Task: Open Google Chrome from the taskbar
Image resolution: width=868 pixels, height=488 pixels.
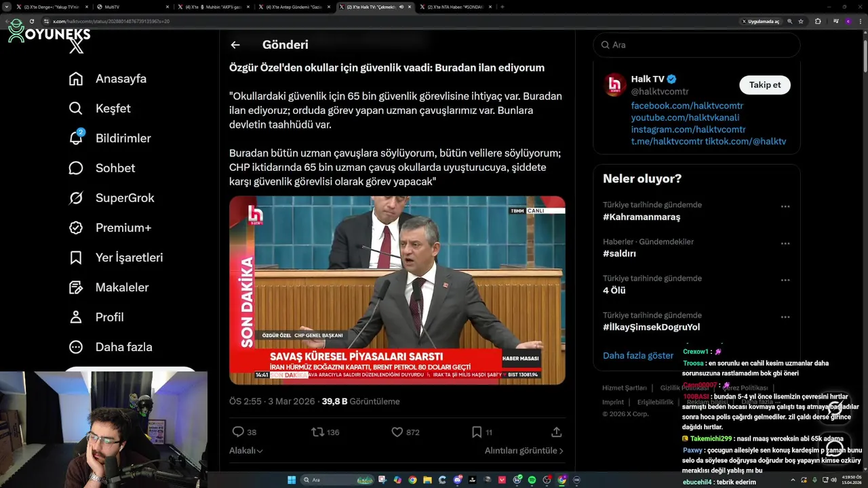Action: pyautogui.click(x=412, y=480)
